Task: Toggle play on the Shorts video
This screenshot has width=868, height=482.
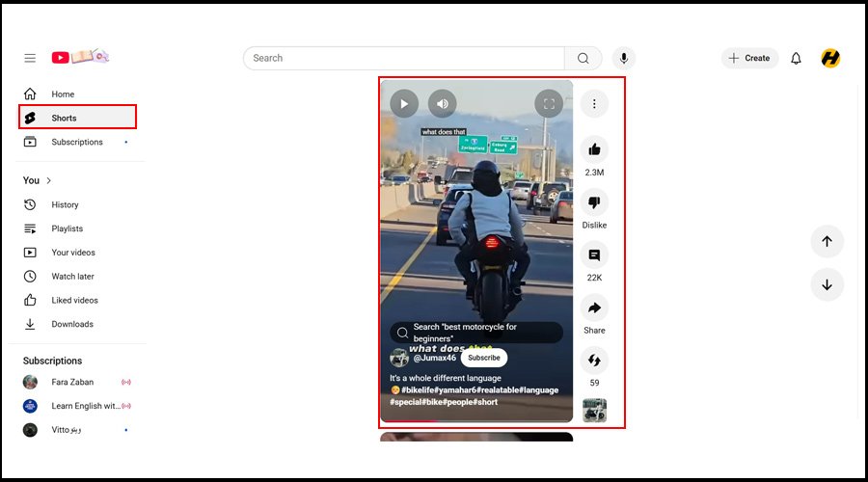Action: (404, 103)
